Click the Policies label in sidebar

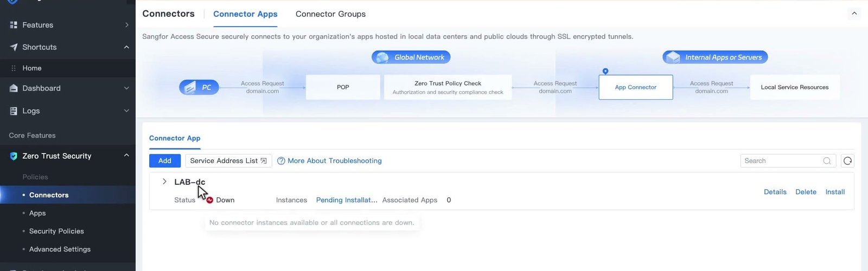[x=35, y=177]
